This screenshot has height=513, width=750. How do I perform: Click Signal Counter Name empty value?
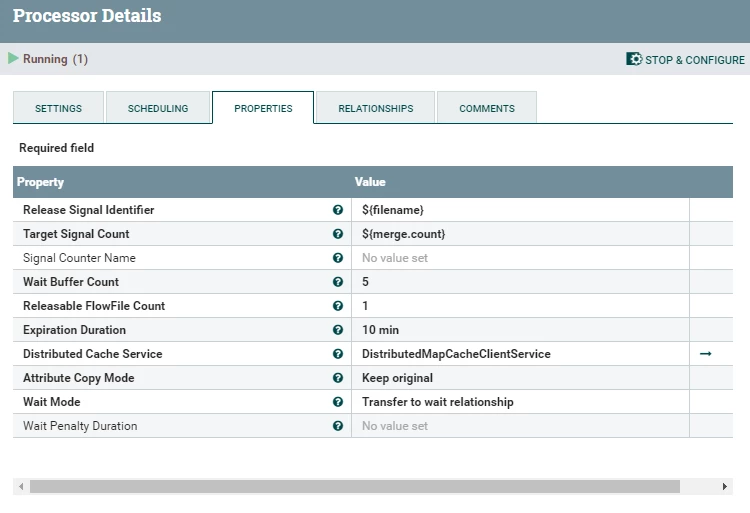[x=520, y=258]
